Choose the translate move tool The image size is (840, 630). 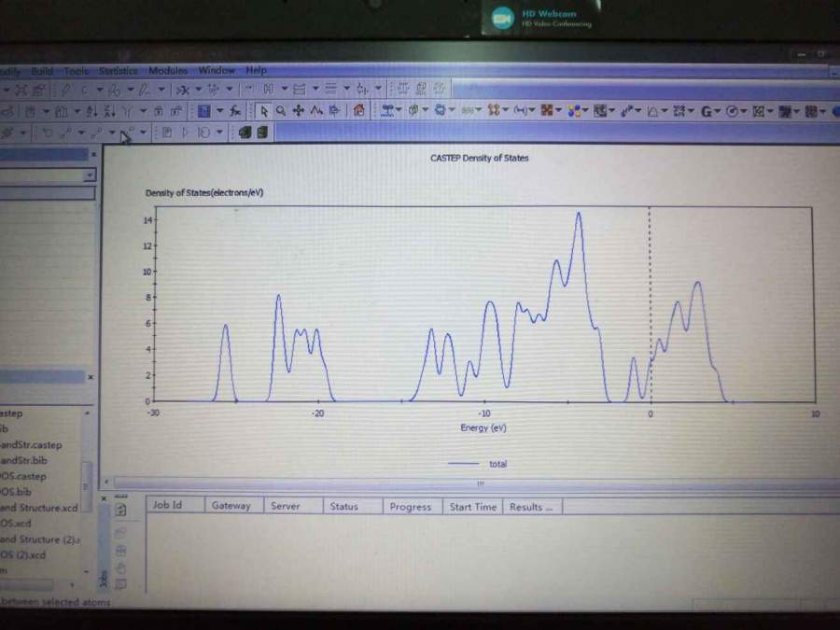pyautogui.click(x=299, y=111)
